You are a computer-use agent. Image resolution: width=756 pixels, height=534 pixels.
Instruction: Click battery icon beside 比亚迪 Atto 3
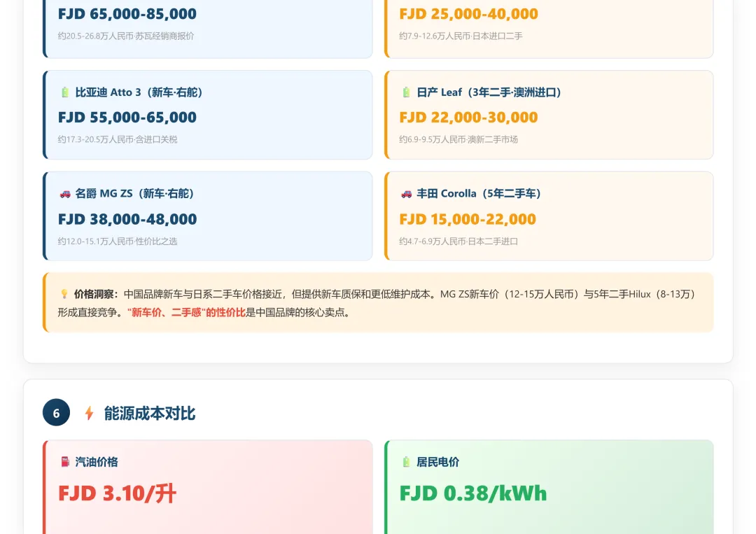tap(65, 92)
